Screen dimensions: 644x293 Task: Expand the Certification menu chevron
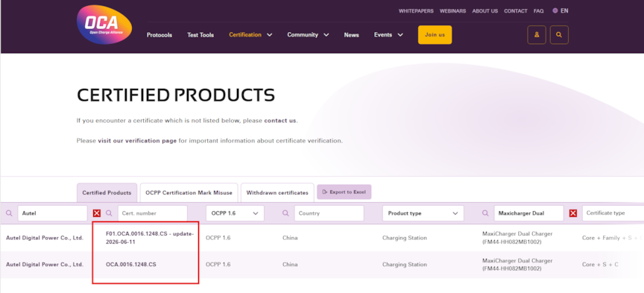pos(269,35)
